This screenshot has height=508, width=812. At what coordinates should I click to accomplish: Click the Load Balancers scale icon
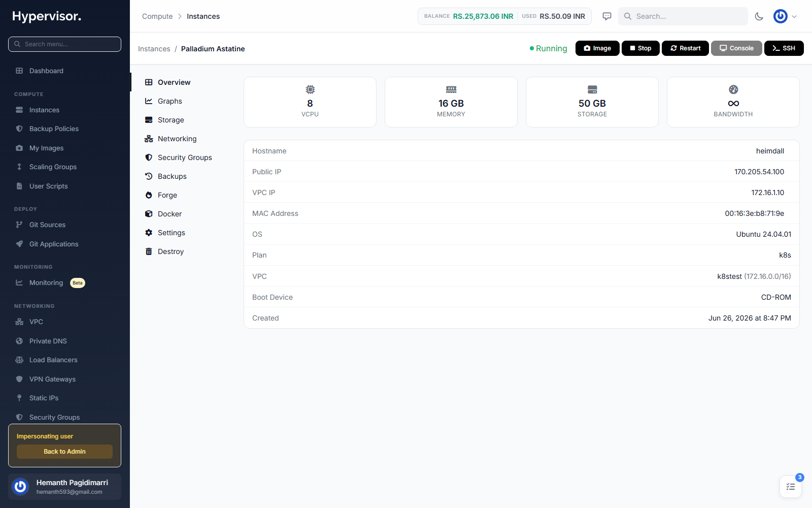click(19, 360)
